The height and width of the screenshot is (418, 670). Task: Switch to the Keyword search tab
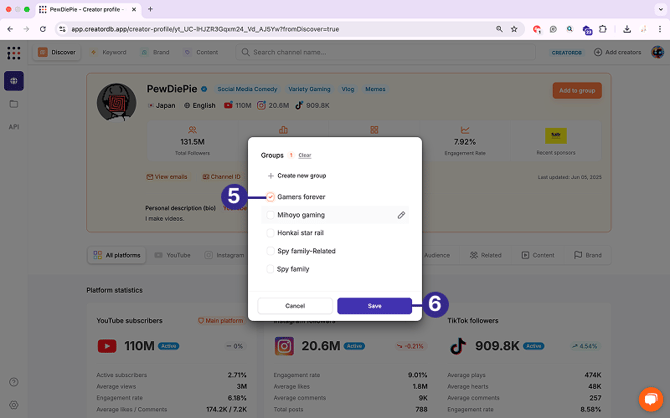tap(109, 52)
